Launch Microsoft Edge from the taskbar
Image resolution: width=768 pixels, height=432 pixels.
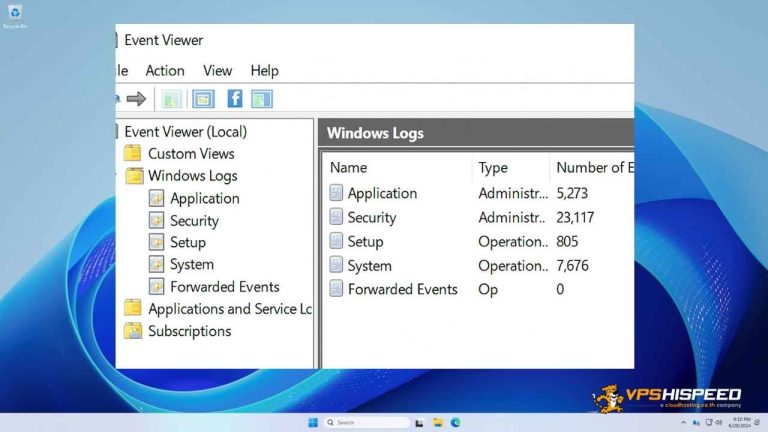click(x=456, y=422)
